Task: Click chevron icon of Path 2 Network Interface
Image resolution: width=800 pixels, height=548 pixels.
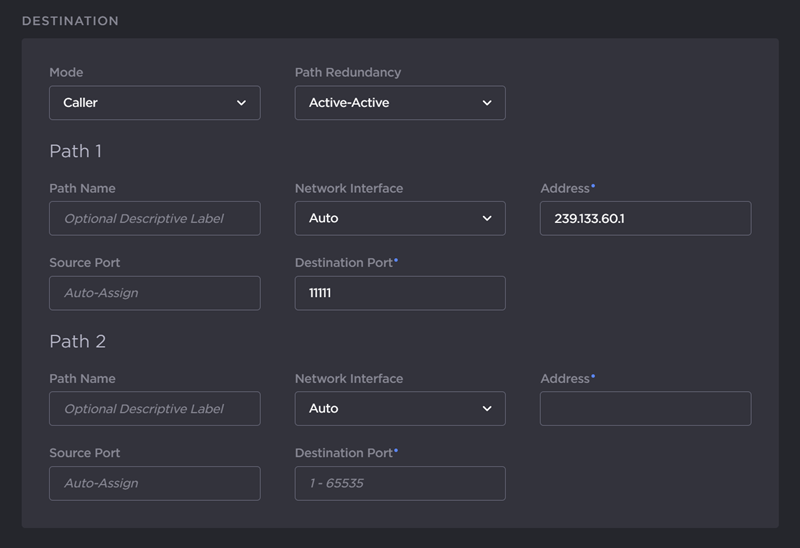Action: point(487,408)
